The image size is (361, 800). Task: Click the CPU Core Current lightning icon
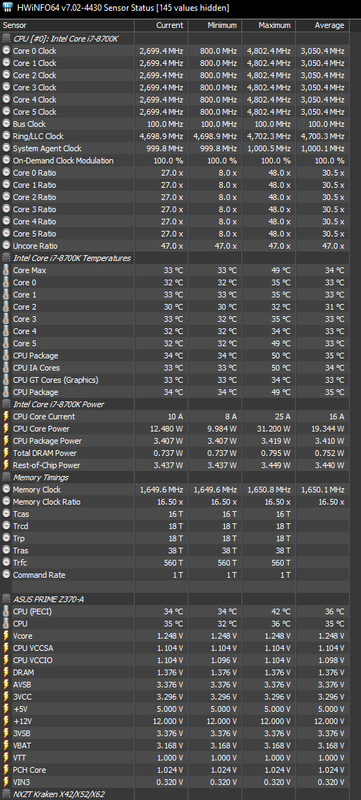point(6,416)
